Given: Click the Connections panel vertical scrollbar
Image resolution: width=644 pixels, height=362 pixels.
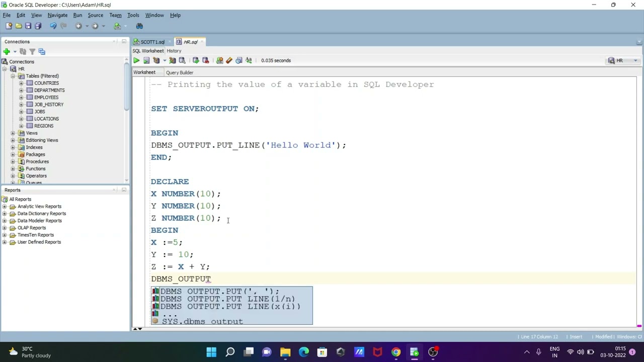Looking at the screenshot, I should coord(127,85).
